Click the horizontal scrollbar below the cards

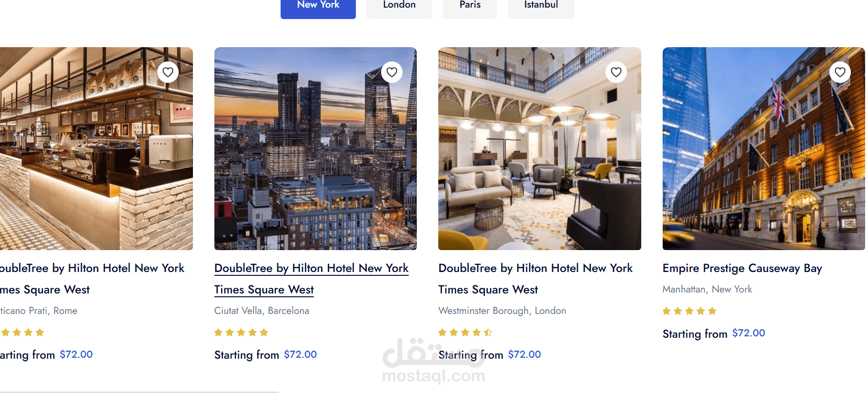point(140,392)
